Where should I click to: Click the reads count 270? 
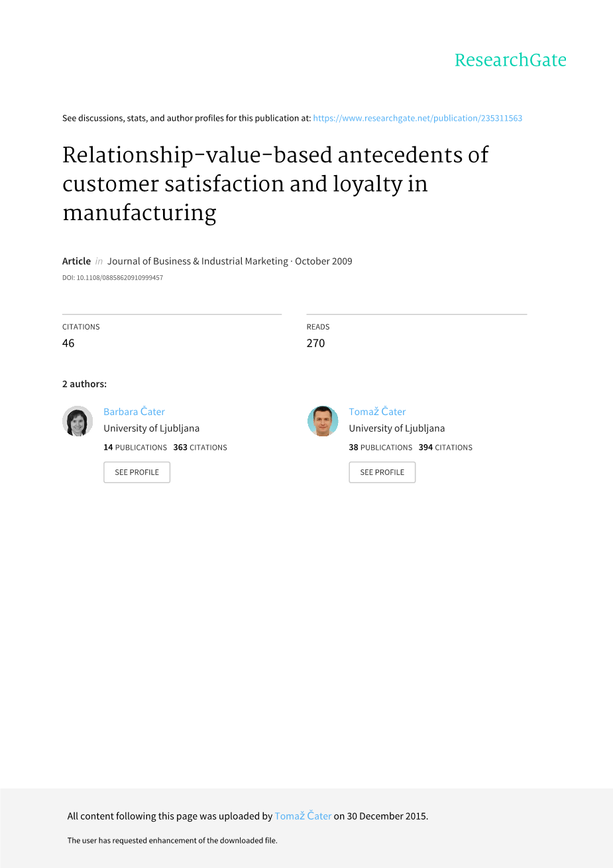tap(315, 343)
